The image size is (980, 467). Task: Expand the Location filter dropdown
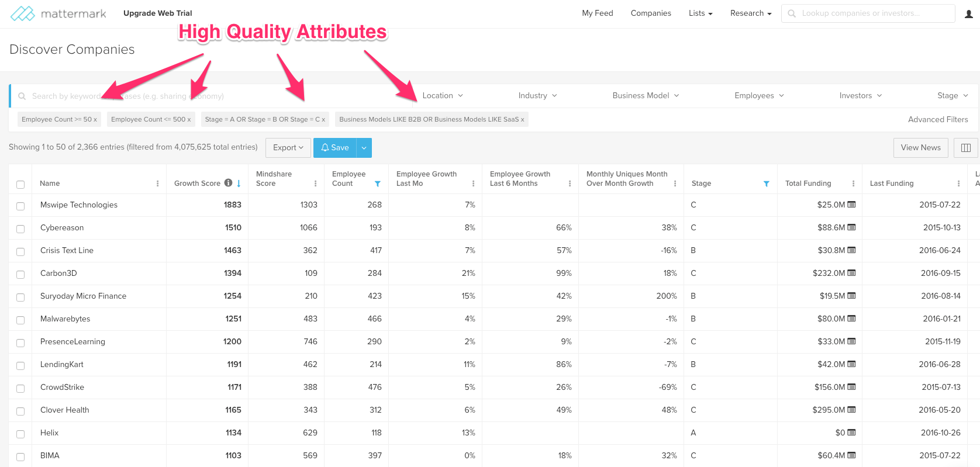click(x=443, y=96)
